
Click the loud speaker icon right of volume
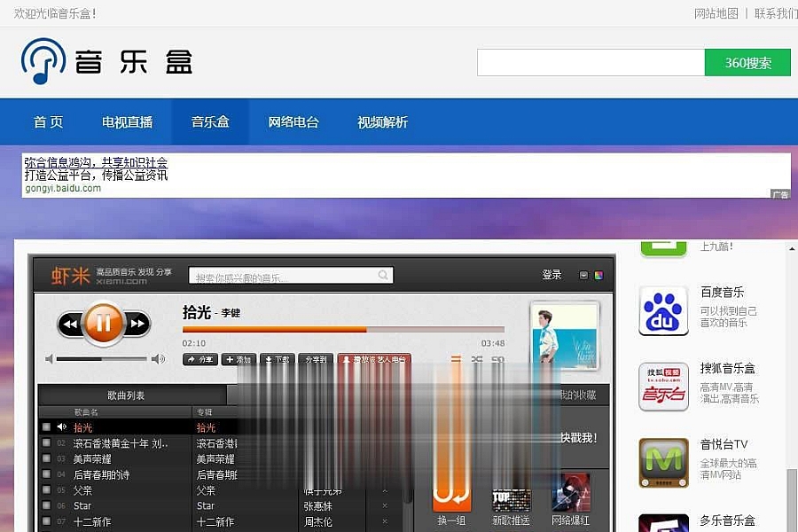[159, 359]
